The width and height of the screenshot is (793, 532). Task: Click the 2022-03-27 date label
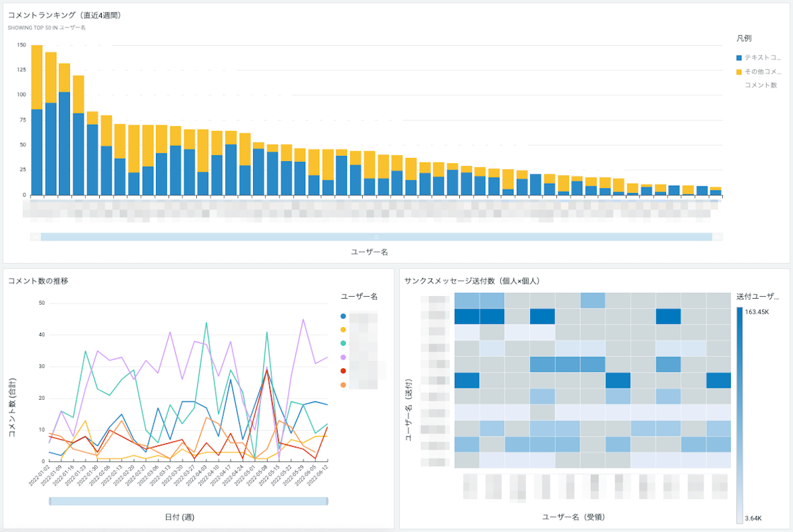[x=185, y=475]
